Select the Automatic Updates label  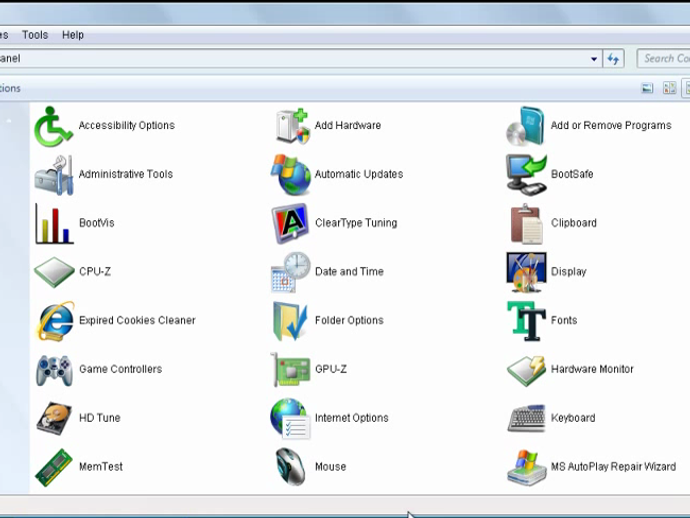click(359, 174)
